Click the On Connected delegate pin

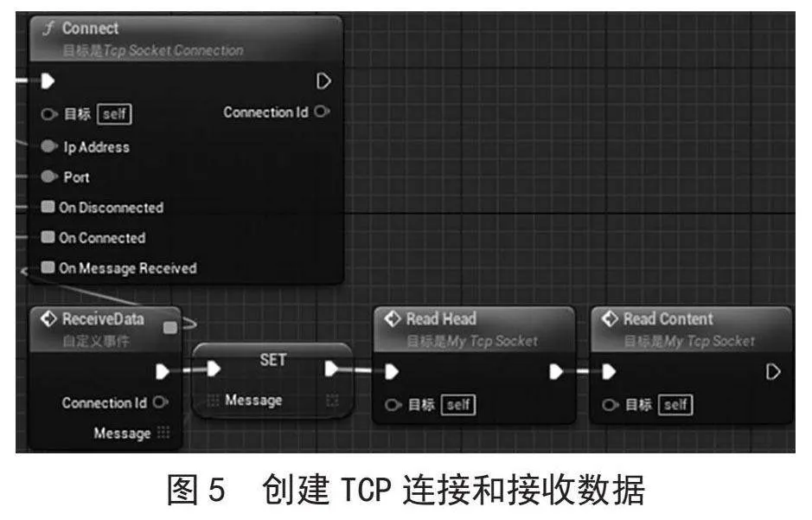click(48, 237)
